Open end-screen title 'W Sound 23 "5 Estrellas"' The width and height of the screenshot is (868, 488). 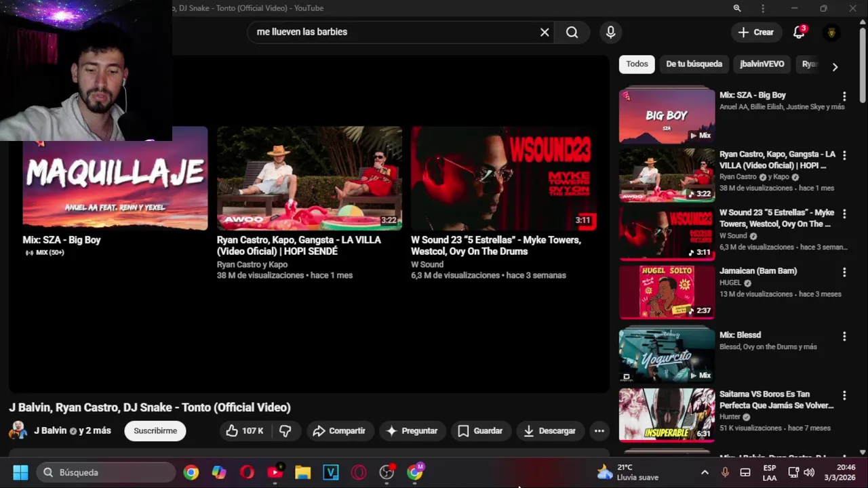tap(496, 245)
